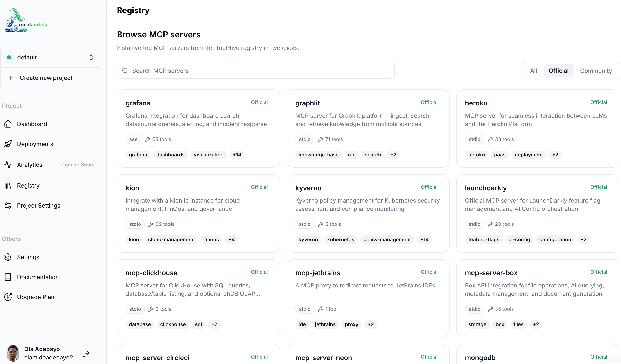Click the knowledge-base tag on graphlit card
Viewport: 621px width, 364px height.
tap(318, 155)
